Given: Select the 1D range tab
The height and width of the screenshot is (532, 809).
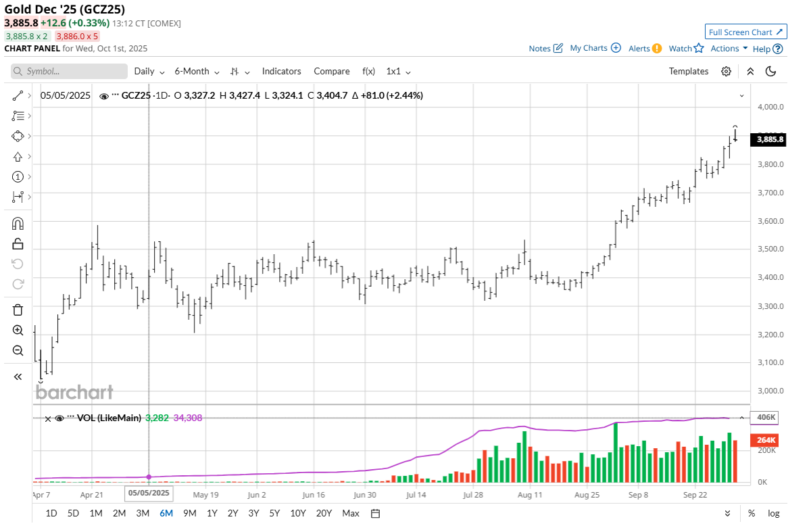Looking at the screenshot, I should 51,514.
